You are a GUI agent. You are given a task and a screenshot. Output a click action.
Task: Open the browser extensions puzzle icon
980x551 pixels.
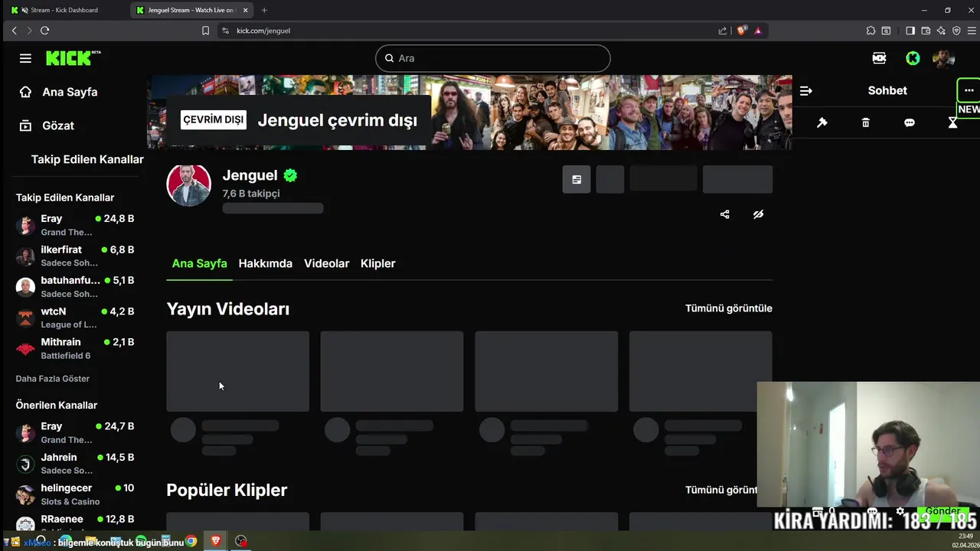coord(871,31)
